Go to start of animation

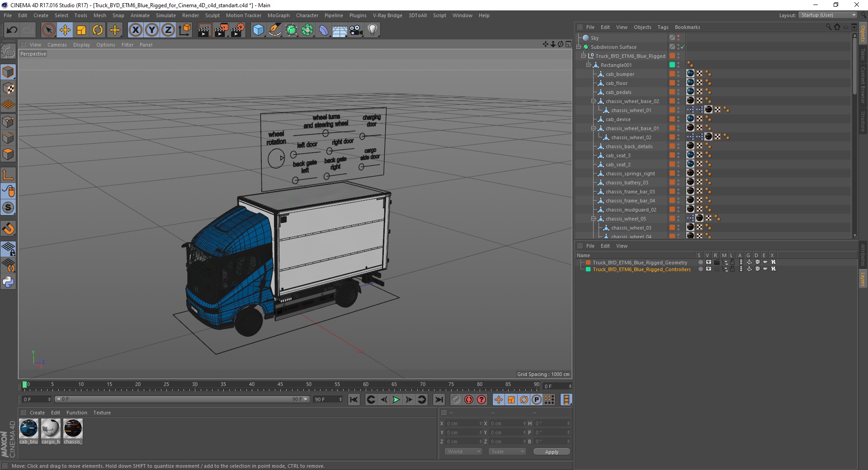pos(354,399)
